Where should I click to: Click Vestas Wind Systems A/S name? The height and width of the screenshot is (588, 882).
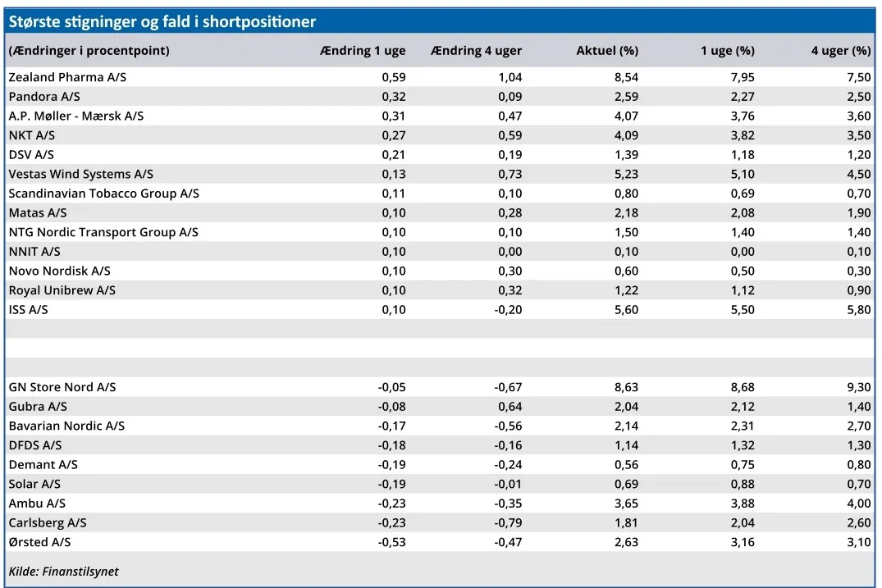coord(80,174)
